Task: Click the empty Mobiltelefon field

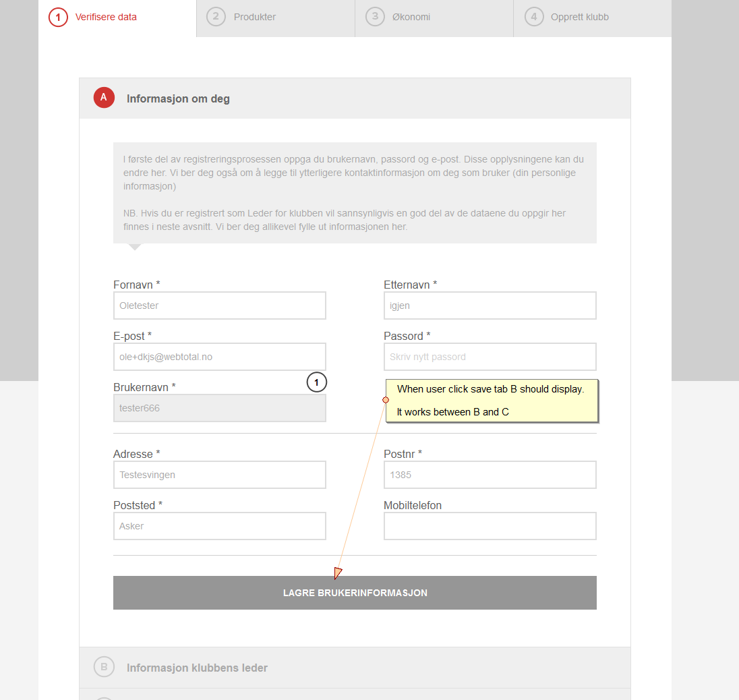Action: [490, 526]
